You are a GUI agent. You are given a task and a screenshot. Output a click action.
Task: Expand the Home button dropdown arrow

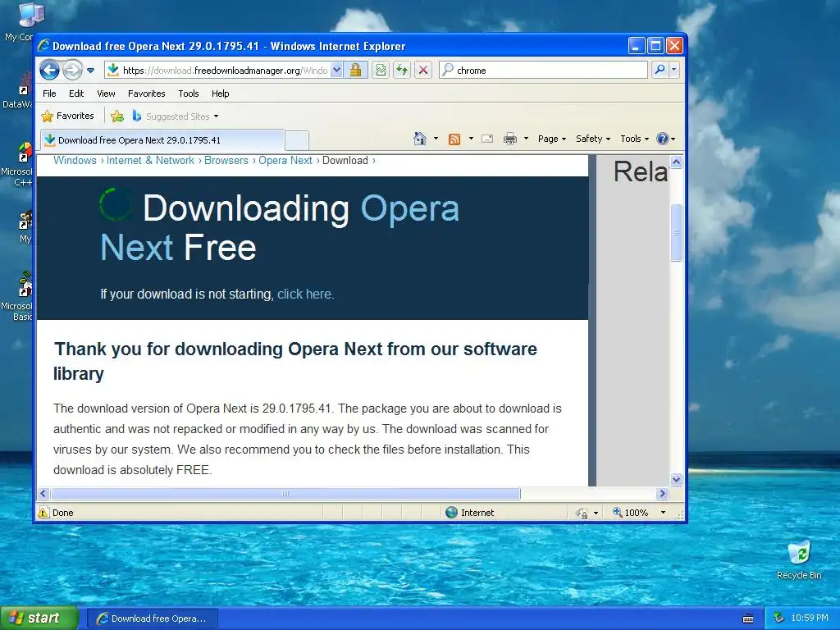click(436, 139)
